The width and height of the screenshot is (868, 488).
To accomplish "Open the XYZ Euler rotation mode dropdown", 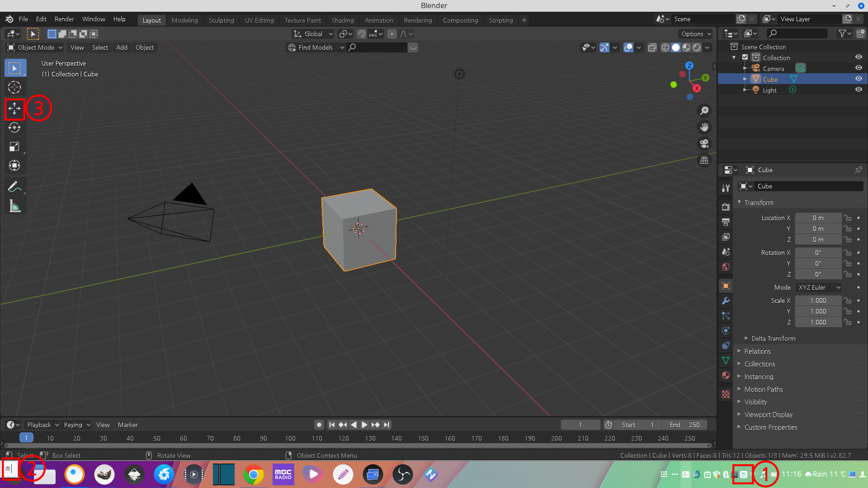I will (x=819, y=287).
